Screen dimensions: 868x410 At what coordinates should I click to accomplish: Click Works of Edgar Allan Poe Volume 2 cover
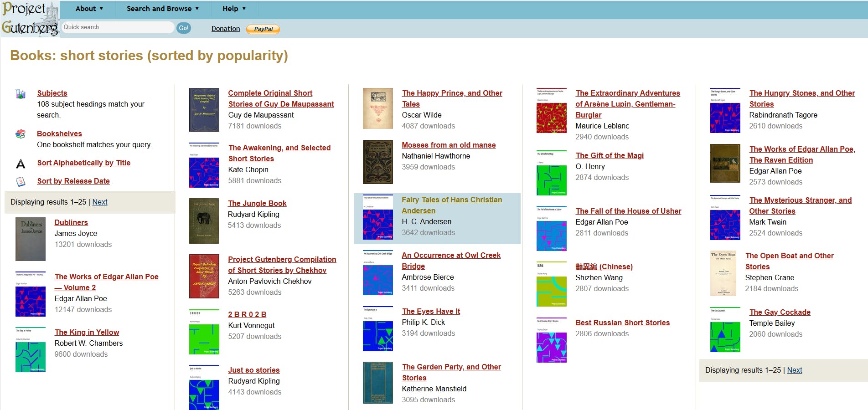31,294
